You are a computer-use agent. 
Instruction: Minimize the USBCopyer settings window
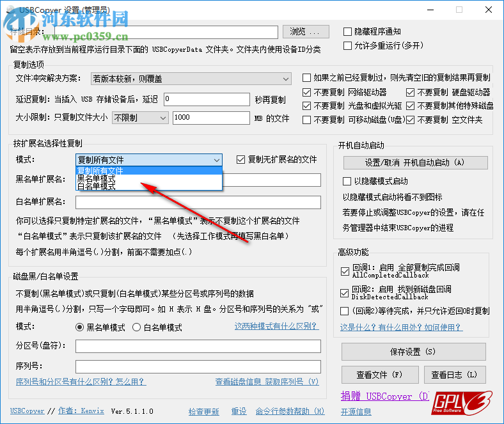(430, 10)
